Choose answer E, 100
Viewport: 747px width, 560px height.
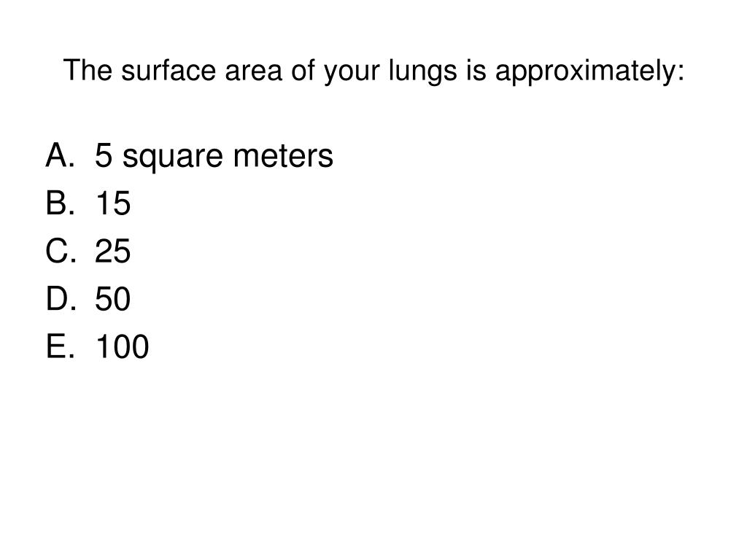pos(97,346)
